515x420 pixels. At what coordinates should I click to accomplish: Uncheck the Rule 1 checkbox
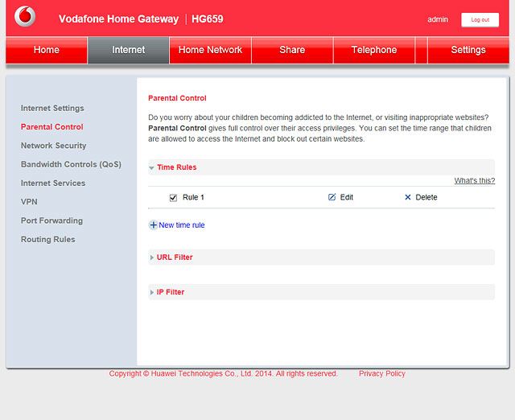click(173, 197)
